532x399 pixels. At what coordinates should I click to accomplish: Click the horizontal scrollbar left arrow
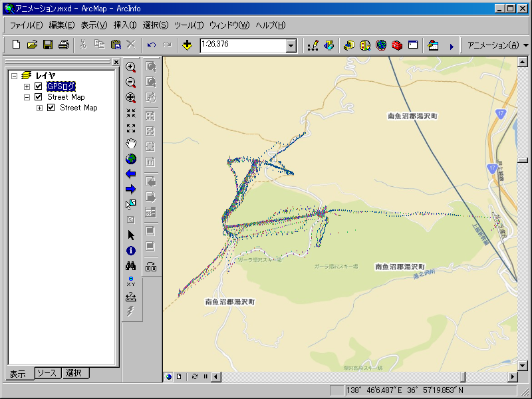coord(216,376)
